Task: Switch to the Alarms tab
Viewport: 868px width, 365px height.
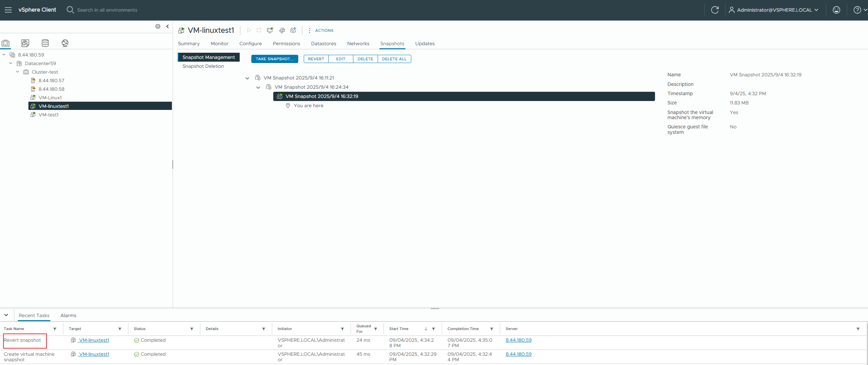Action: click(x=68, y=315)
